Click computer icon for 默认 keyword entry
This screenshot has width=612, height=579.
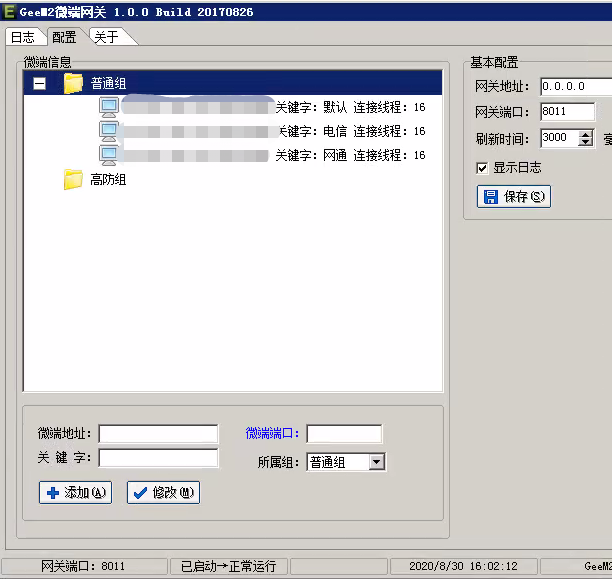point(109,107)
